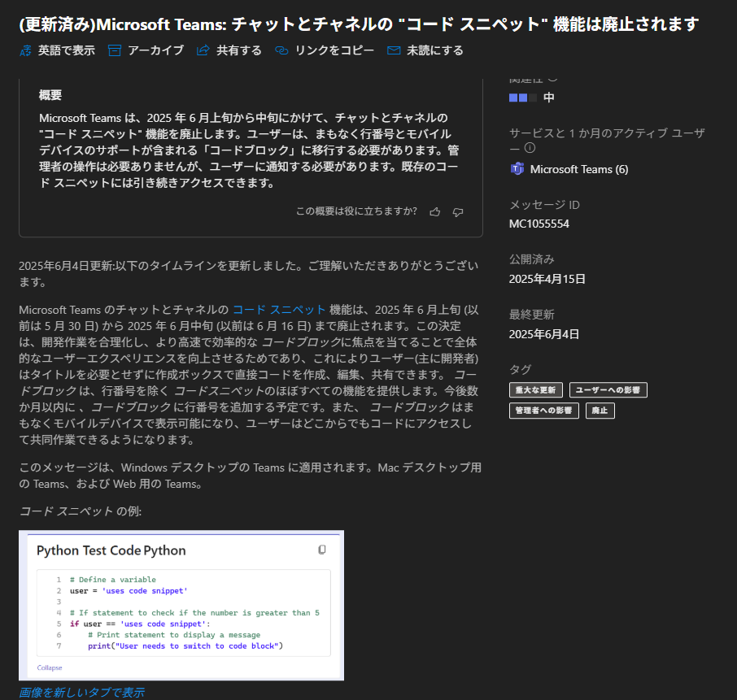Open 画像を新しいタブで表示 link
Viewport: 737px width, 700px height.
[82, 692]
